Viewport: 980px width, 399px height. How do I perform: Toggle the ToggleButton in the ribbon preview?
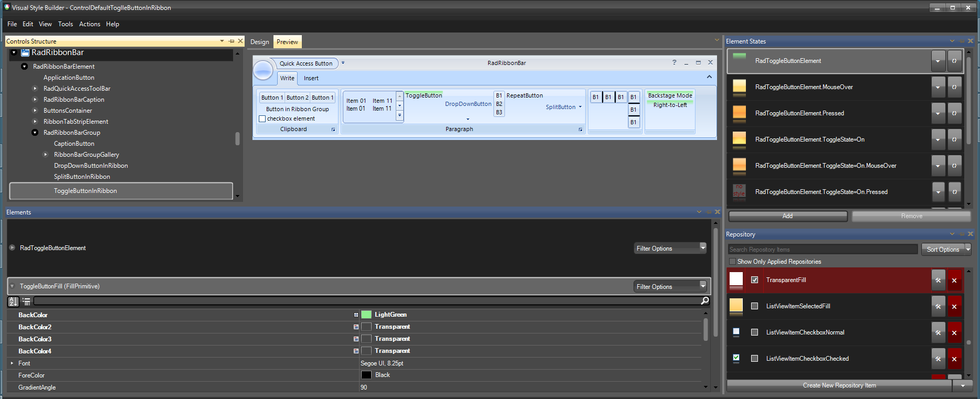click(x=424, y=95)
